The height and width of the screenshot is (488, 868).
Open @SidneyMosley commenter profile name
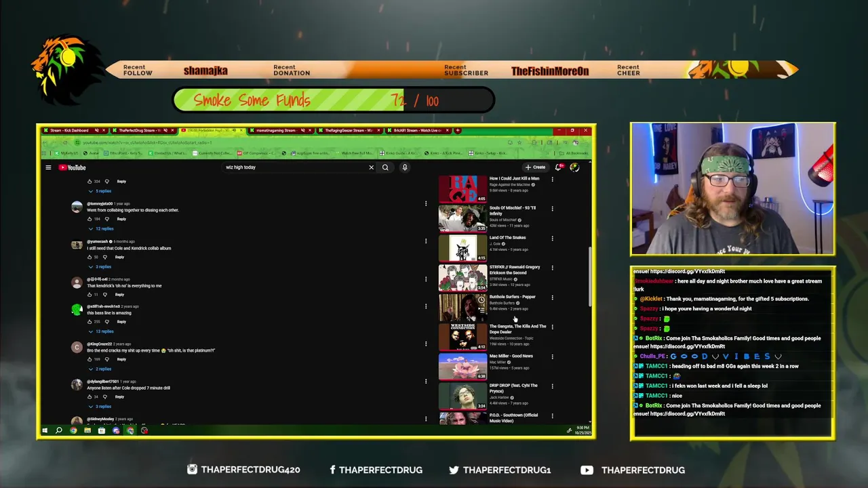tap(100, 419)
